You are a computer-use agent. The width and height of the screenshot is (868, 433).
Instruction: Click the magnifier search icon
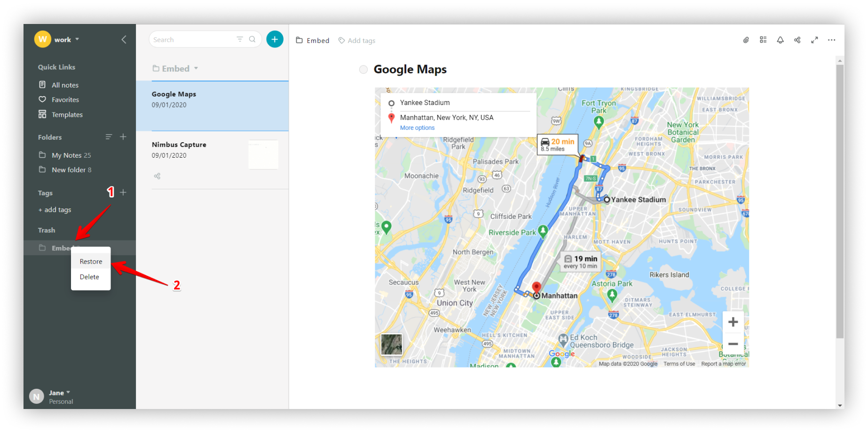click(253, 40)
